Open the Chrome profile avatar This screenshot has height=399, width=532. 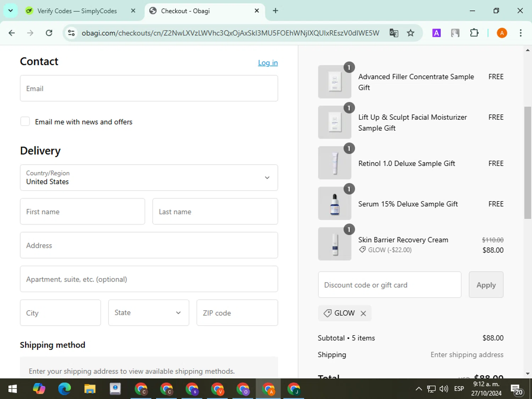[502, 33]
